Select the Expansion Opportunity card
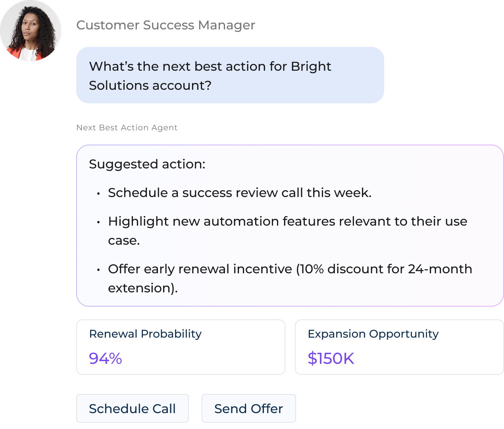 [399, 347]
